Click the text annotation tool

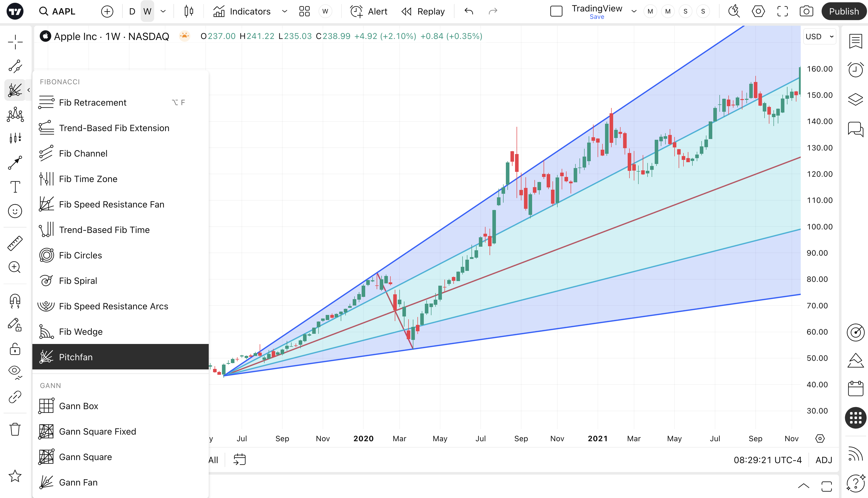pyautogui.click(x=15, y=187)
